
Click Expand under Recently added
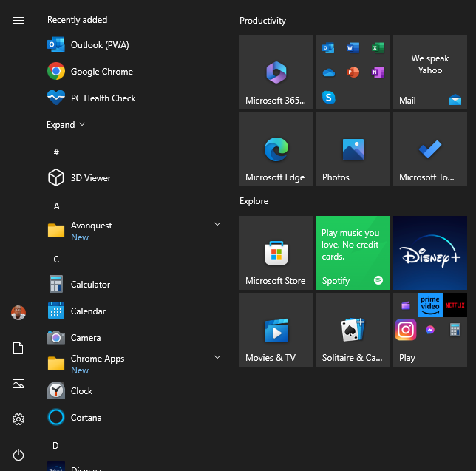pos(66,125)
